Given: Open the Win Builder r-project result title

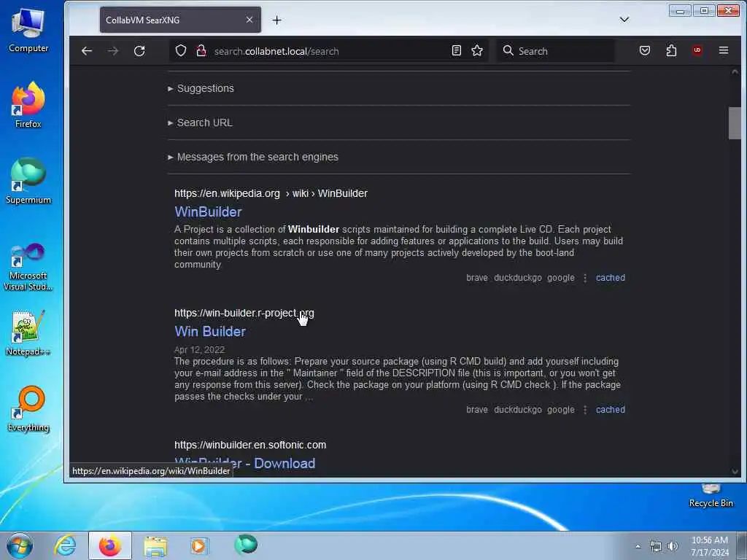Looking at the screenshot, I should click(210, 332).
